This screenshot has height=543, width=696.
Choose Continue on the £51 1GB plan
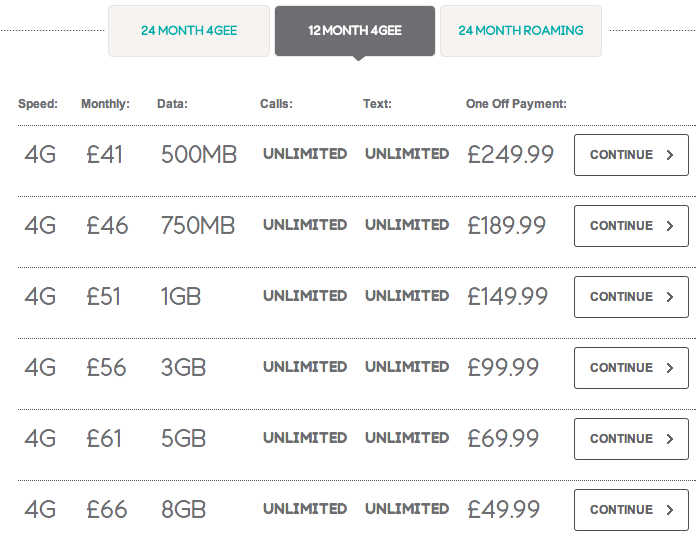point(631,297)
